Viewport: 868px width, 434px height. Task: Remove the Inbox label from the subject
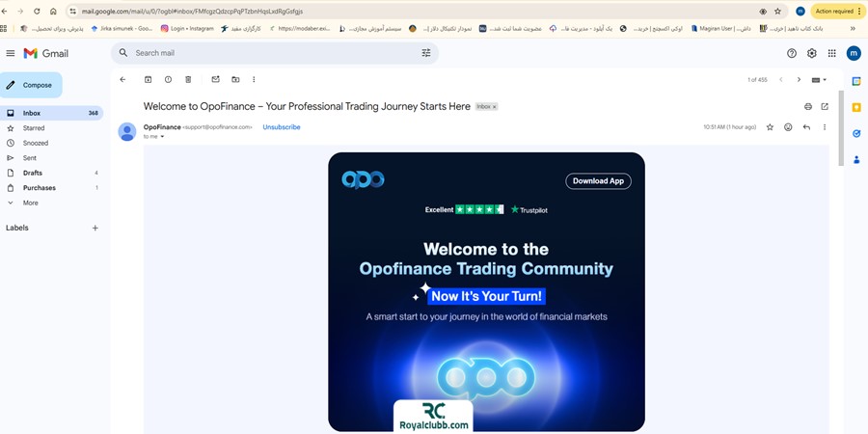click(495, 107)
